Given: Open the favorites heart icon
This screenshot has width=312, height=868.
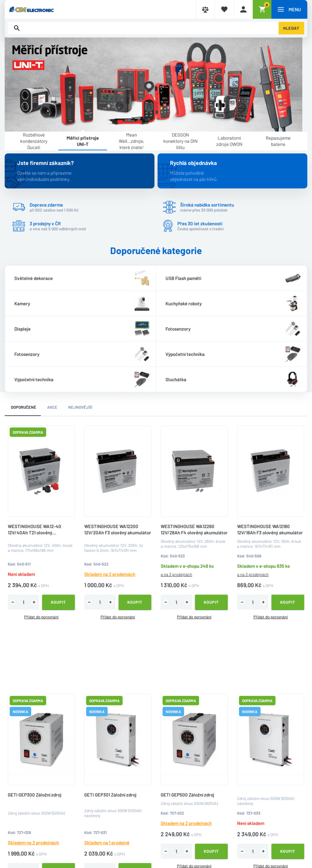Looking at the screenshot, I should pyautogui.click(x=224, y=9).
